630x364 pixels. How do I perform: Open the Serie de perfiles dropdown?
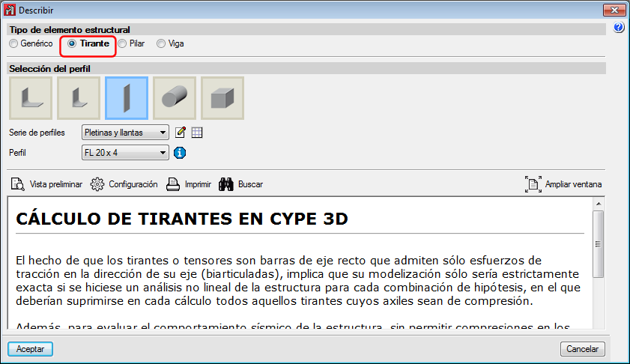[125, 132]
